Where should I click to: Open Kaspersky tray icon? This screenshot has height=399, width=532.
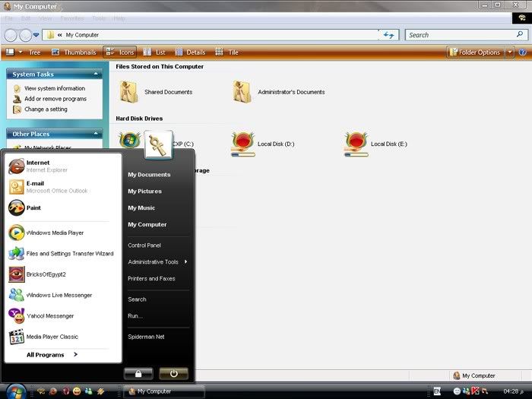475,391
